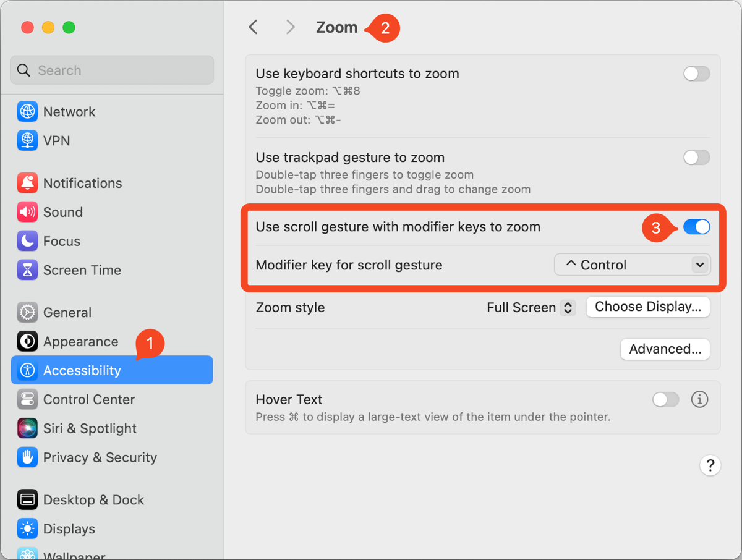Open Desktop & Dock settings

click(x=93, y=499)
